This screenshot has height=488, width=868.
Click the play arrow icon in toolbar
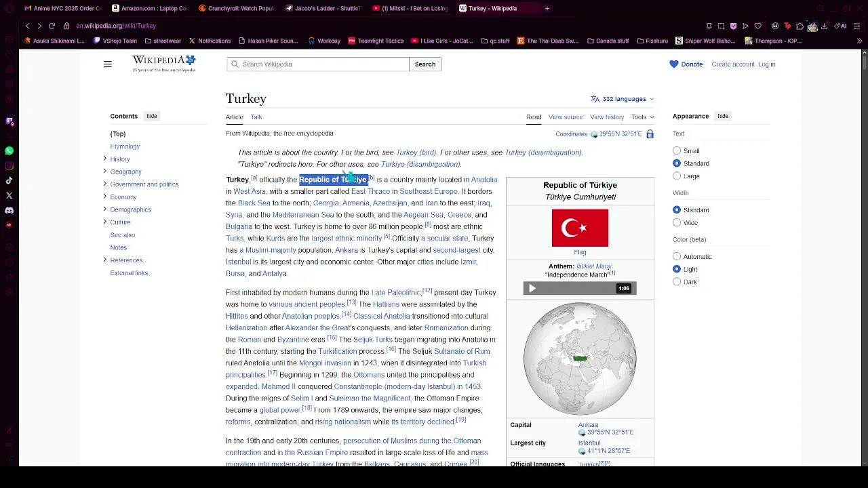point(745,26)
